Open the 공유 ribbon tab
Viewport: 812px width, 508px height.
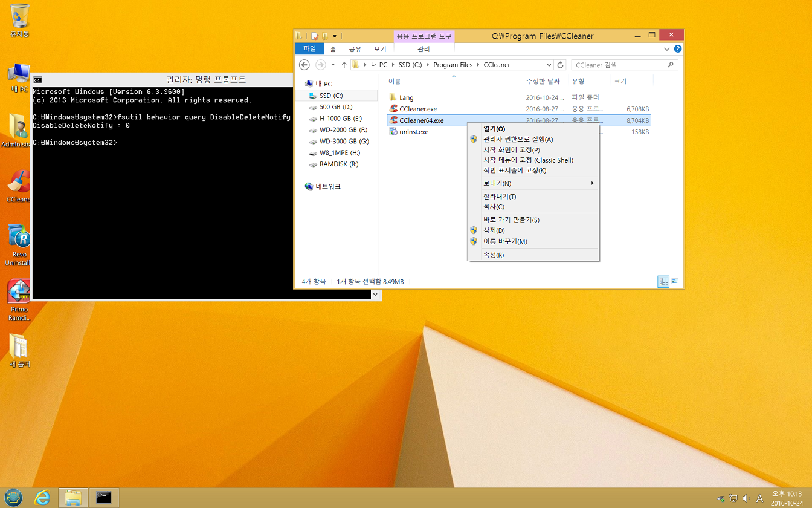(355, 49)
